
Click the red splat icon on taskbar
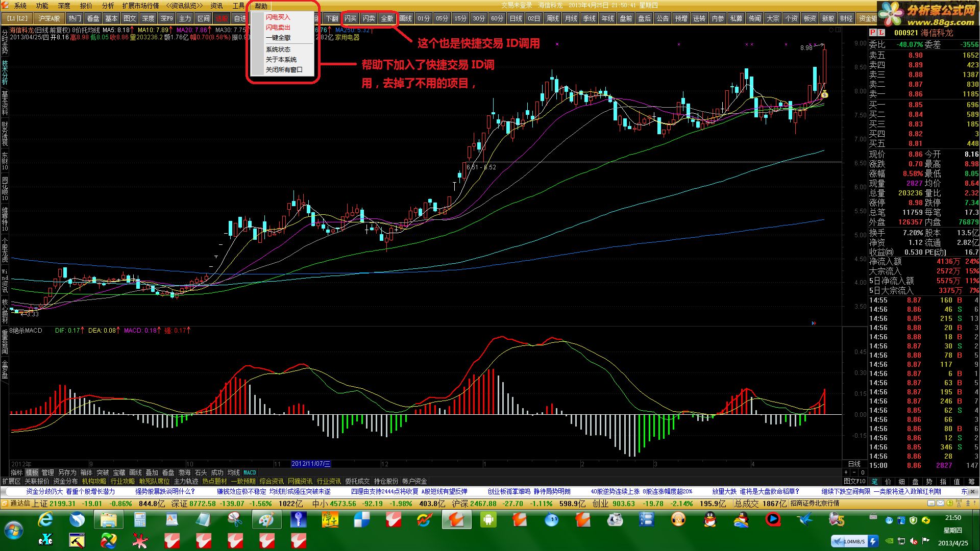(140, 540)
